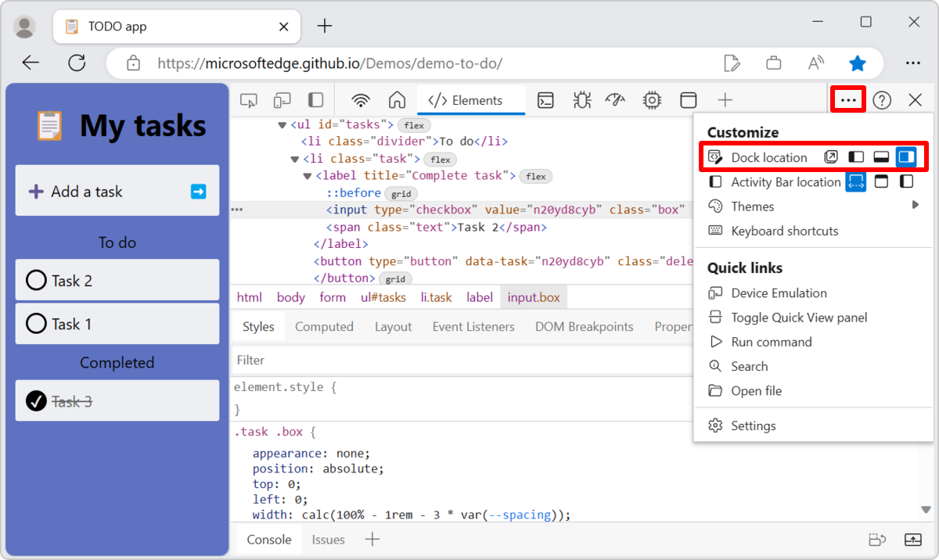The image size is (939, 560).
Task: Toggle device emulation icon in DevTools toolbar
Action: point(282,100)
